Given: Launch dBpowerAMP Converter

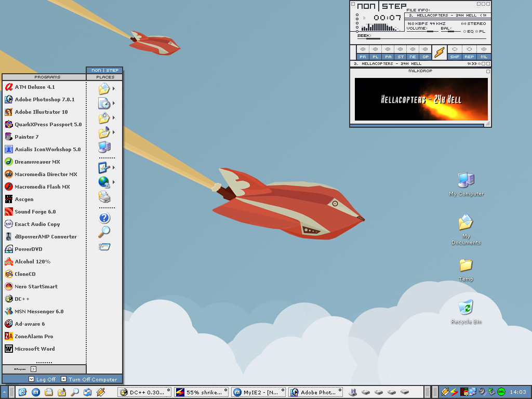Looking at the screenshot, I should [44, 237].
